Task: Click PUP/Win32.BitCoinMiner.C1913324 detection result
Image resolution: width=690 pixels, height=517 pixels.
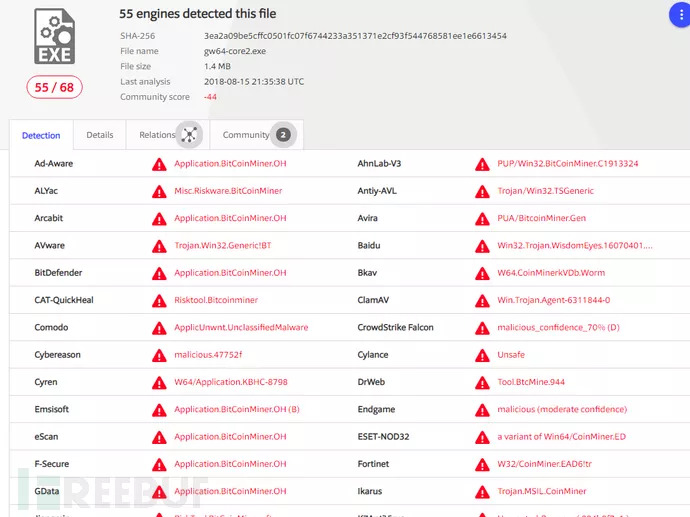Action: coord(568,164)
